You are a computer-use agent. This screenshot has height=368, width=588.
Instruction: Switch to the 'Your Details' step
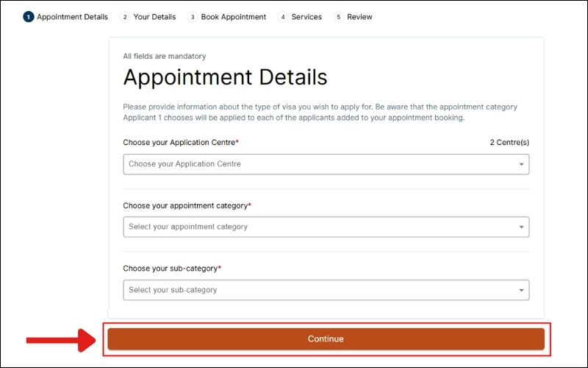(x=154, y=17)
